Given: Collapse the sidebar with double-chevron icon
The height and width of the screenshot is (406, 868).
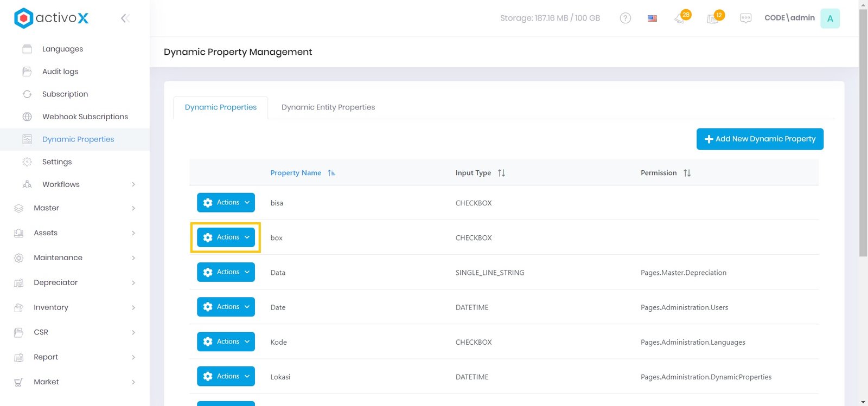Looking at the screenshot, I should (x=125, y=18).
